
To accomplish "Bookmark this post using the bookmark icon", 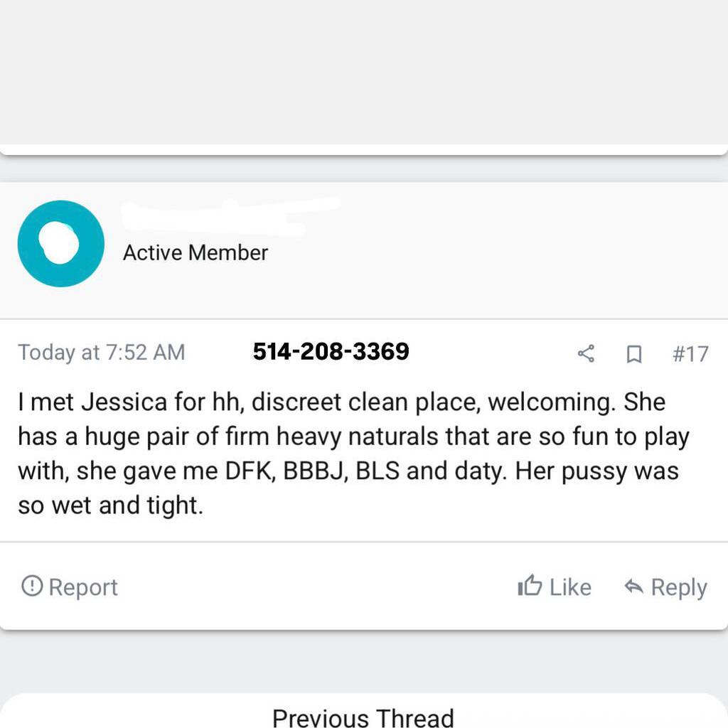I will coord(633,353).
